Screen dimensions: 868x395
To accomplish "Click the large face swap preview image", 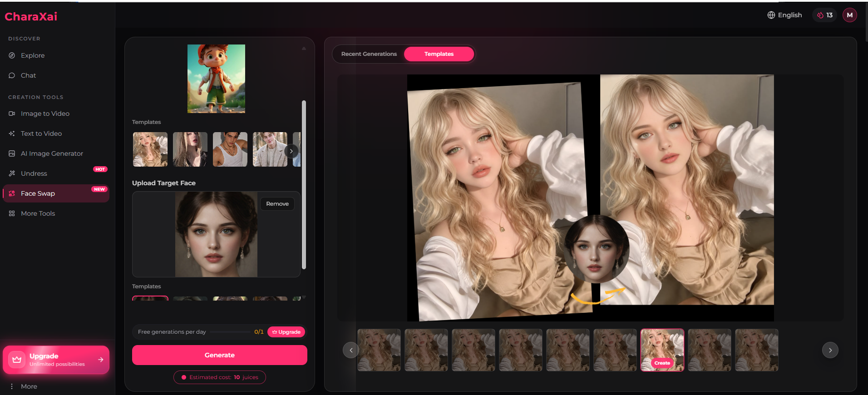I will coord(591,198).
